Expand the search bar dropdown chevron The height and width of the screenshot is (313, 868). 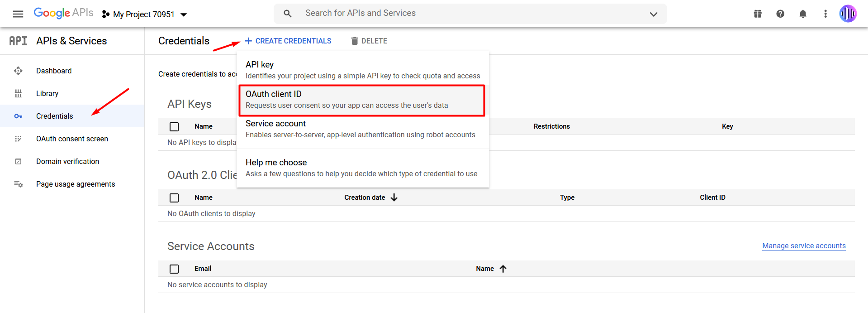[654, 14]
